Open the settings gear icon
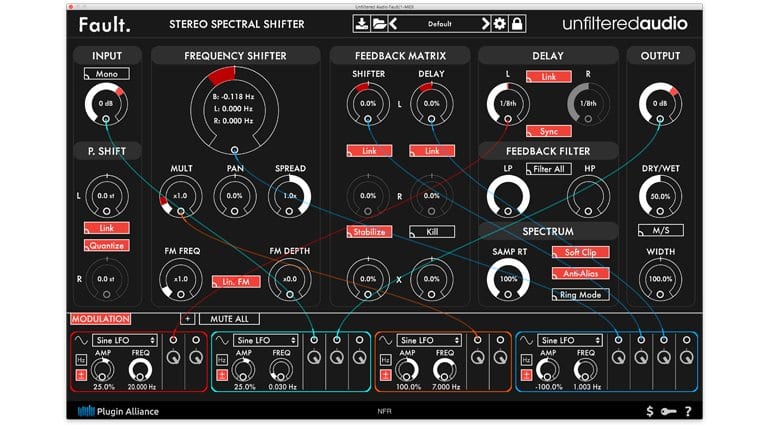The width and height of the screenshot is (770, 425). [x=499, y=24]
